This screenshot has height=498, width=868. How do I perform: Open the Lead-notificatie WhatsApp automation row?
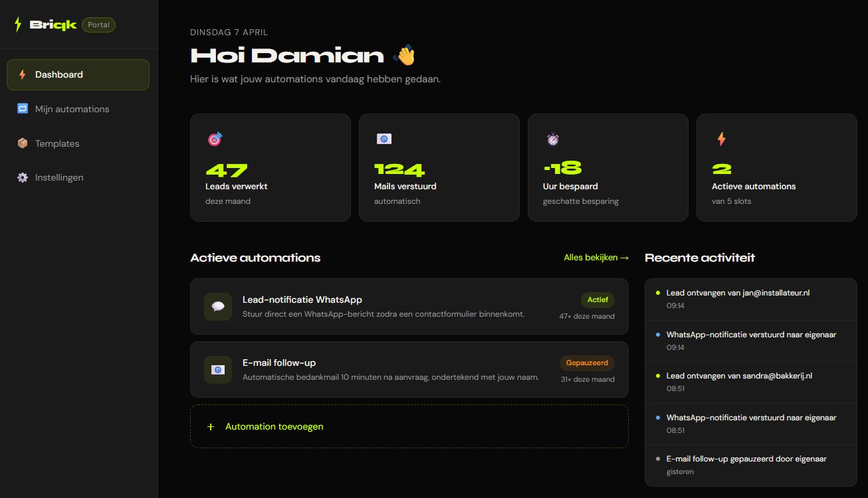(x=409, y=307)
